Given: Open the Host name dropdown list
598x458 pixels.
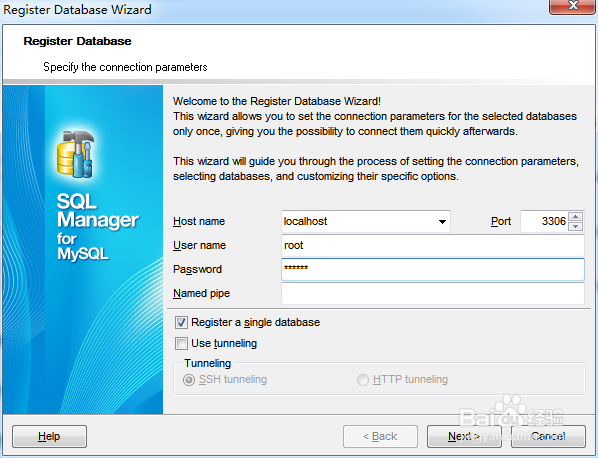Looking at the screenshot, I should pos(442,222).
